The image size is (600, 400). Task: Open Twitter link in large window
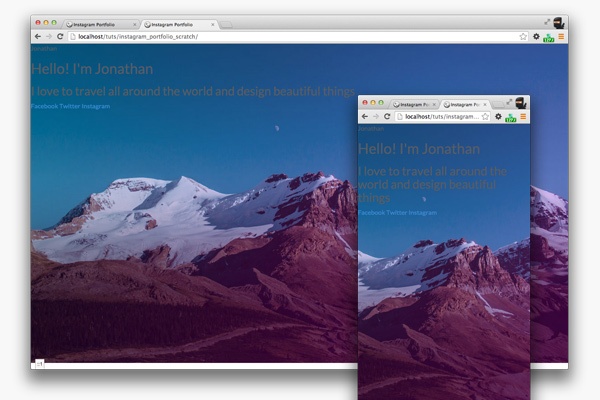(x=70, y=106)
